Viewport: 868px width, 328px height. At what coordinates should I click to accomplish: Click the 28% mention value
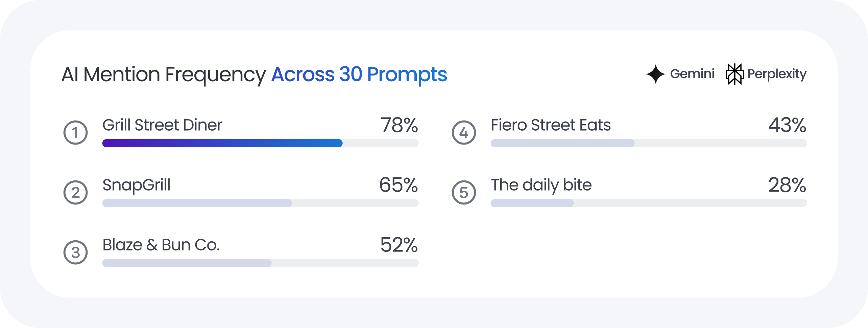point(787,185)
